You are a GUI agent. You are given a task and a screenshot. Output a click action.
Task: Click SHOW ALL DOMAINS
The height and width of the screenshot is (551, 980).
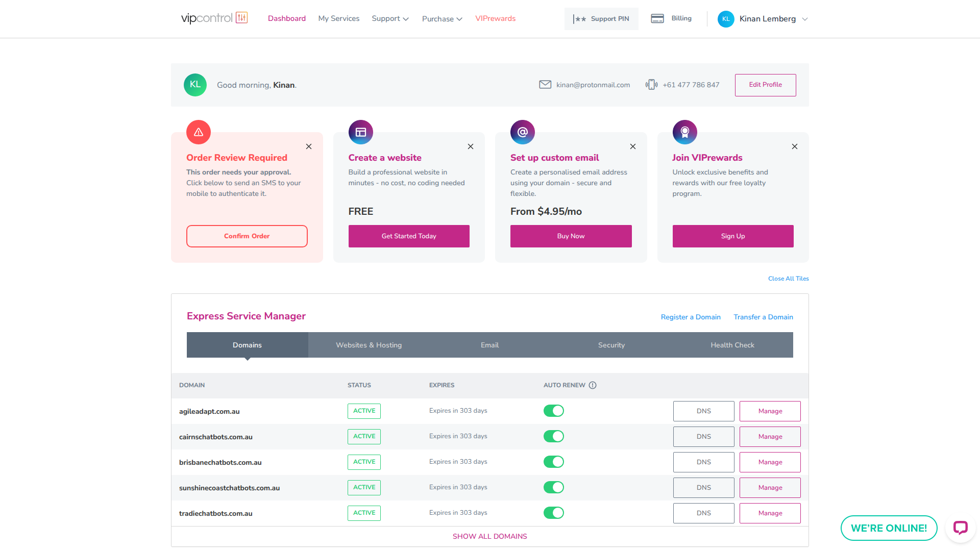(x=489, y=536)
